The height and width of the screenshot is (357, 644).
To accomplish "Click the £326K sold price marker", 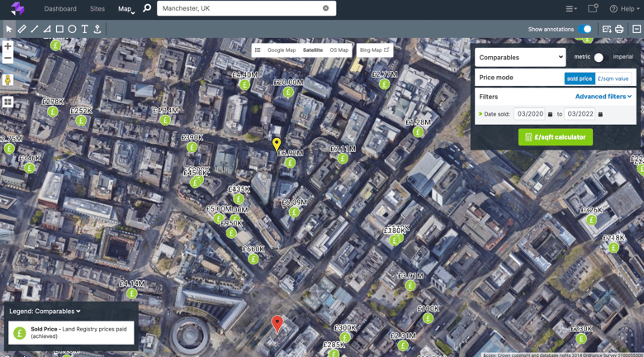I will pyautogui.click(x=592, y=220).
